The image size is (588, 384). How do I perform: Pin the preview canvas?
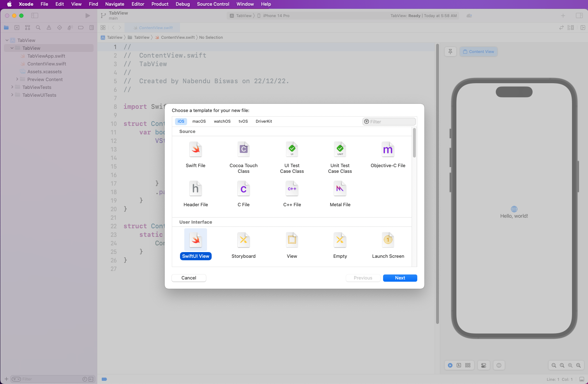click(450, 52)
